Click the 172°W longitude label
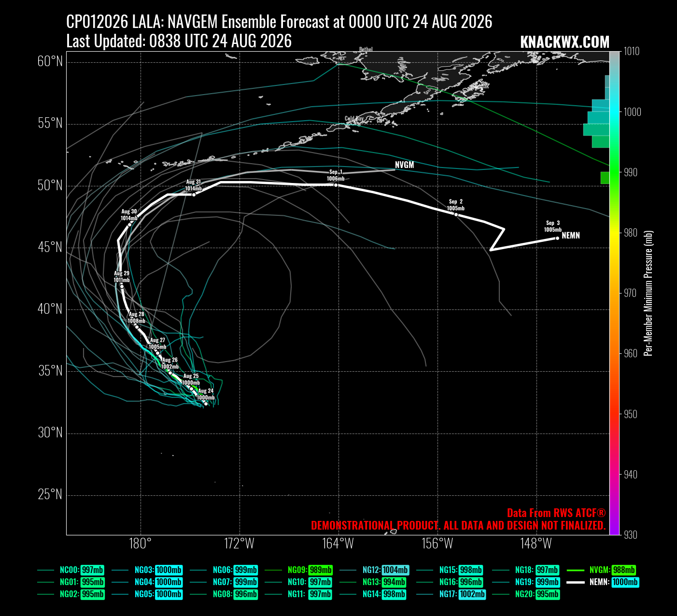677x616 pixels. 240,544
